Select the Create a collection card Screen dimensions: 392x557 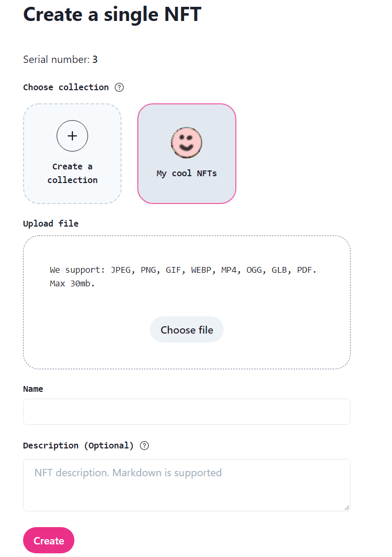tap(72, 154)
